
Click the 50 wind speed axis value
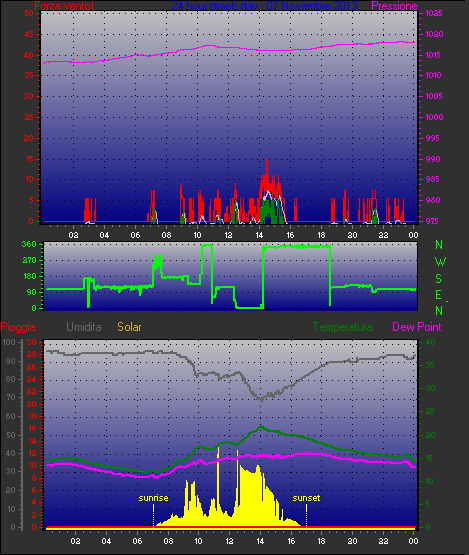(x=29, y=13)
